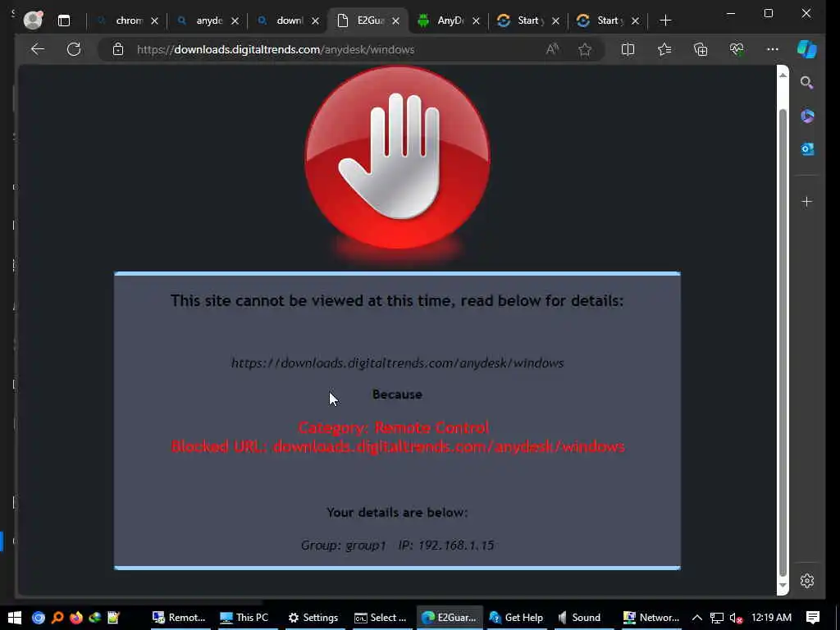Open Edge Settings and more menu
The height and width of the screenshot is (630, 840).
point(773,49)
